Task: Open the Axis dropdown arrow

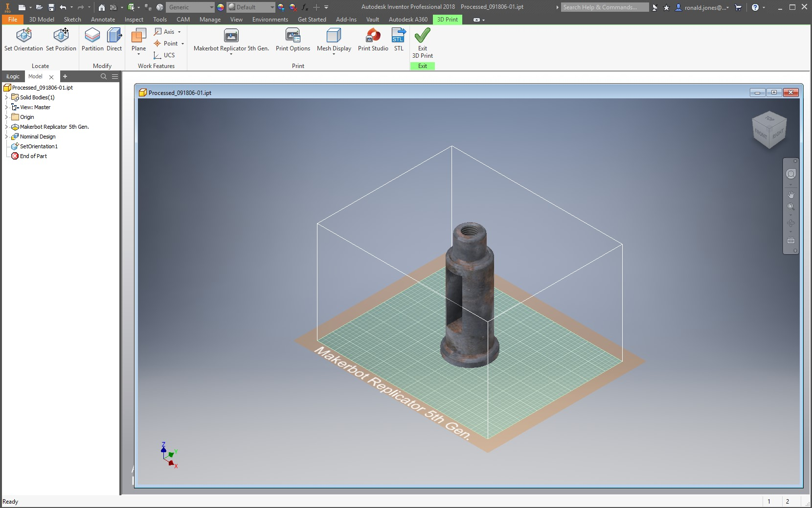Action: (x=180, y=32)
